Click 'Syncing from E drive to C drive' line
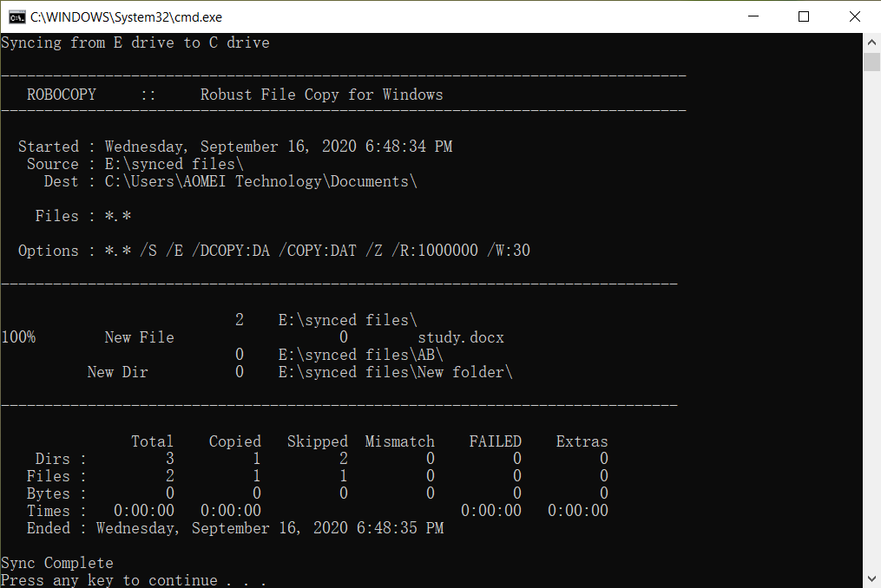This screenshot has height=588, width=881. (x=135, y=42)
